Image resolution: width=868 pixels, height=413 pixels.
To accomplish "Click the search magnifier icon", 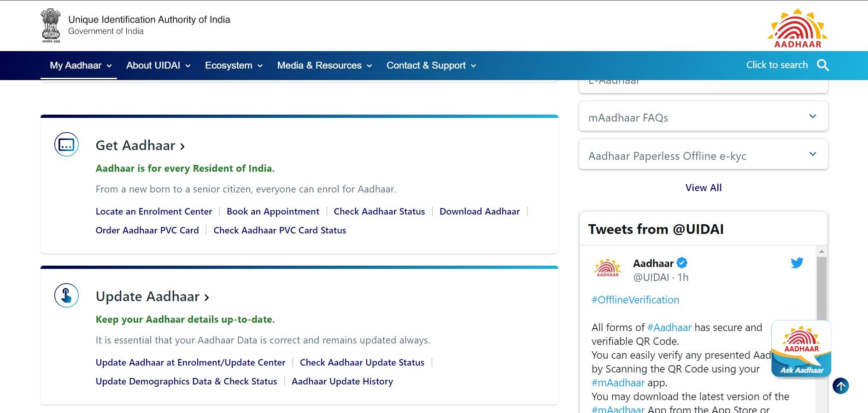I will [823, 65].
